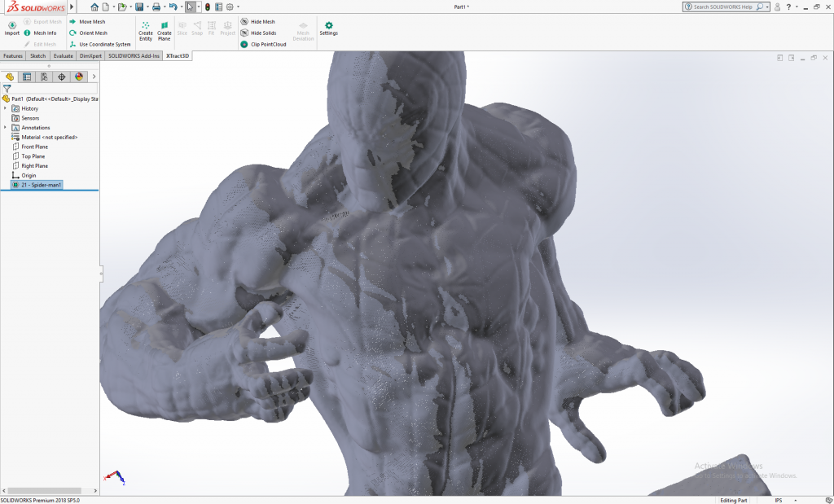Select the 21 - Spider-man1 mesh item
834x504 pixels.
pyautogui.click(x=37, y=185)
